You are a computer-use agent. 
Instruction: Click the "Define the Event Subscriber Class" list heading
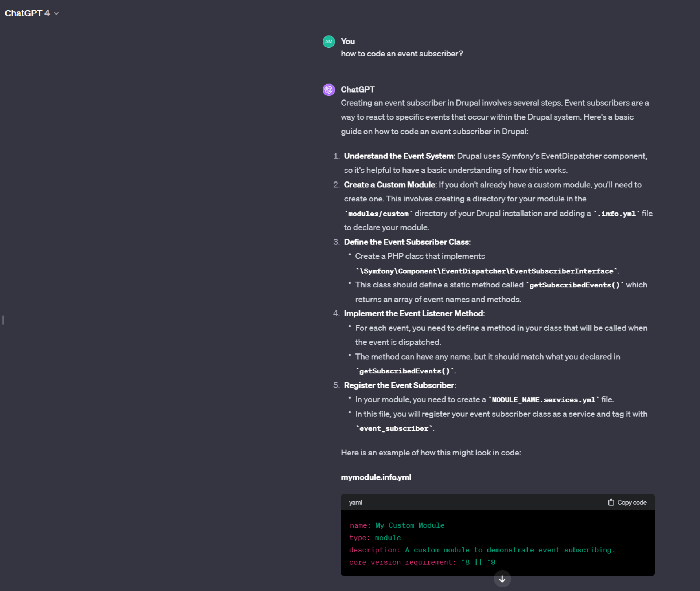[x=406, y=242]
